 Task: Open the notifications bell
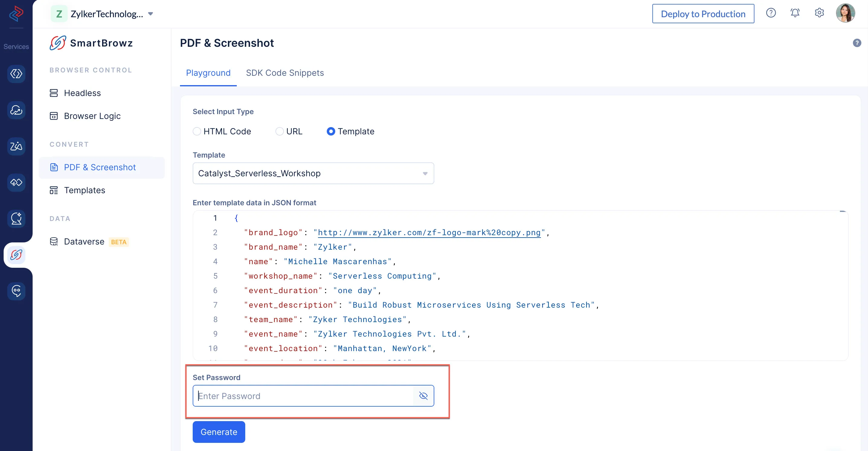pos(795,13)
